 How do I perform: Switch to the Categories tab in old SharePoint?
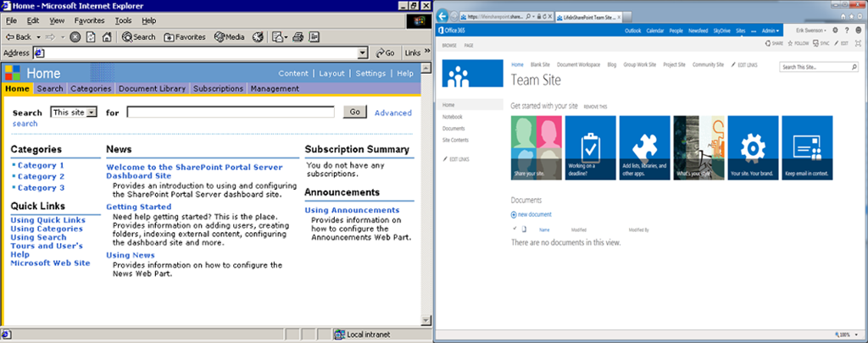(92, 89)
